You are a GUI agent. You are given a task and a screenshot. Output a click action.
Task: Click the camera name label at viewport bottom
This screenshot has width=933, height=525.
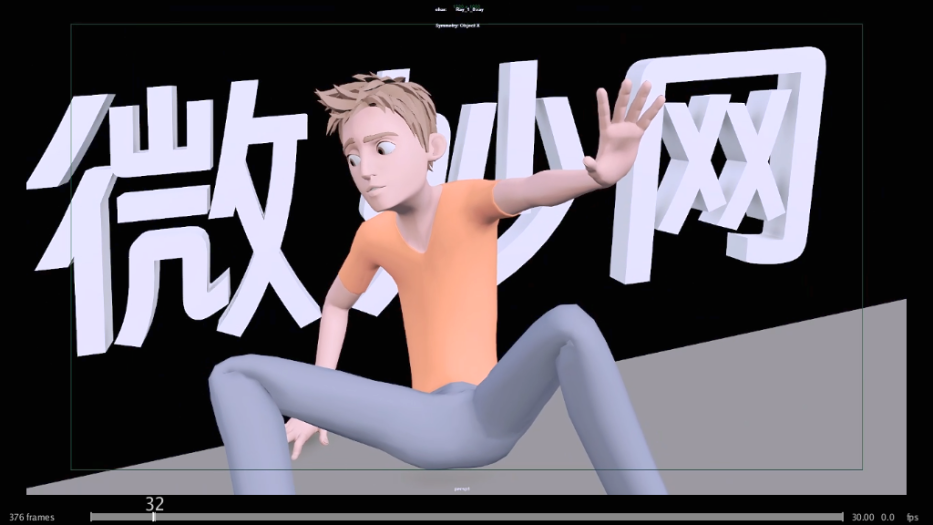pyautogui.click(x=462, y=489)
